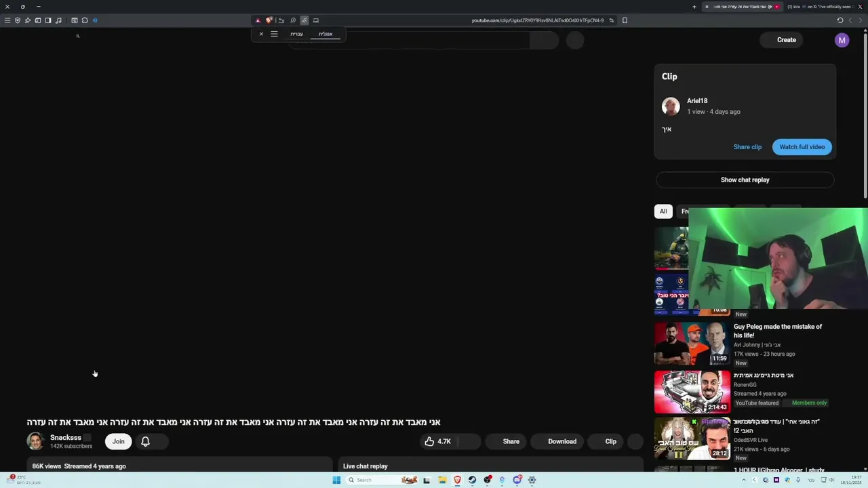
Task: Open Brave browser from the taskbar
Action: click(457, 480)
